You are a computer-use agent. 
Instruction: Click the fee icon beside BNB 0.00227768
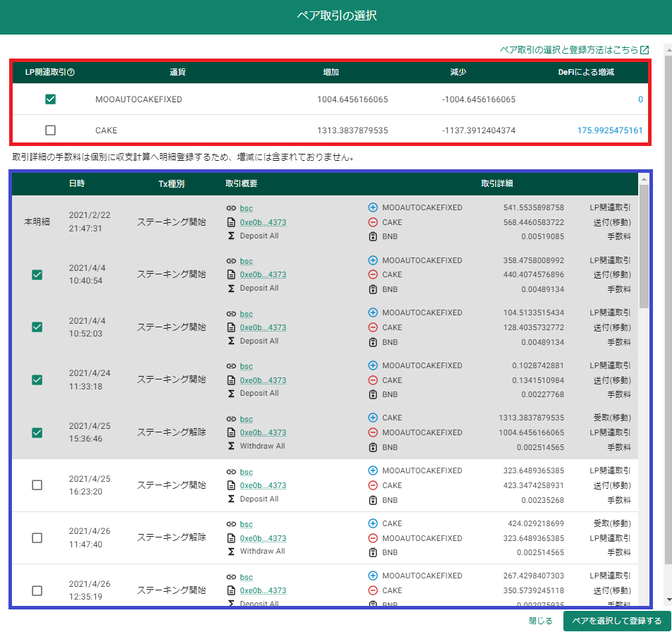click(x=373, y=394)
